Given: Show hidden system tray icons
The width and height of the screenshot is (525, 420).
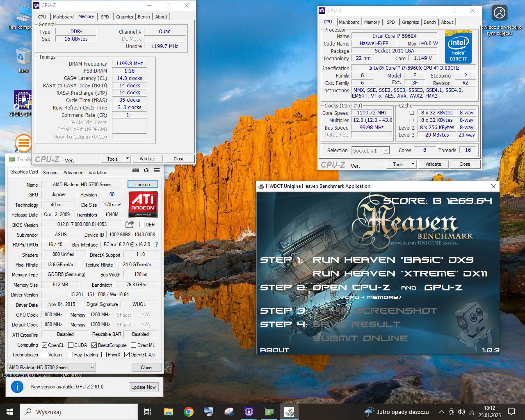Looking at the screenshot, I should [441, 412].
